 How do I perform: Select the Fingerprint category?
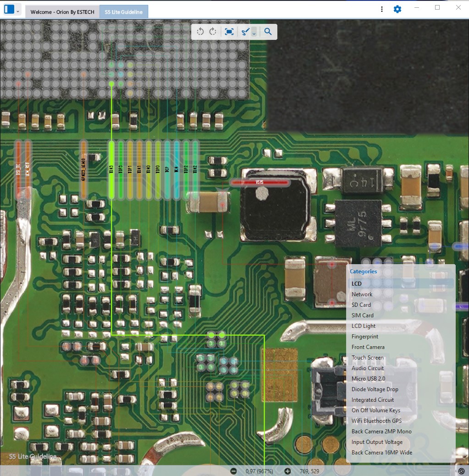(x=365, y=337)
